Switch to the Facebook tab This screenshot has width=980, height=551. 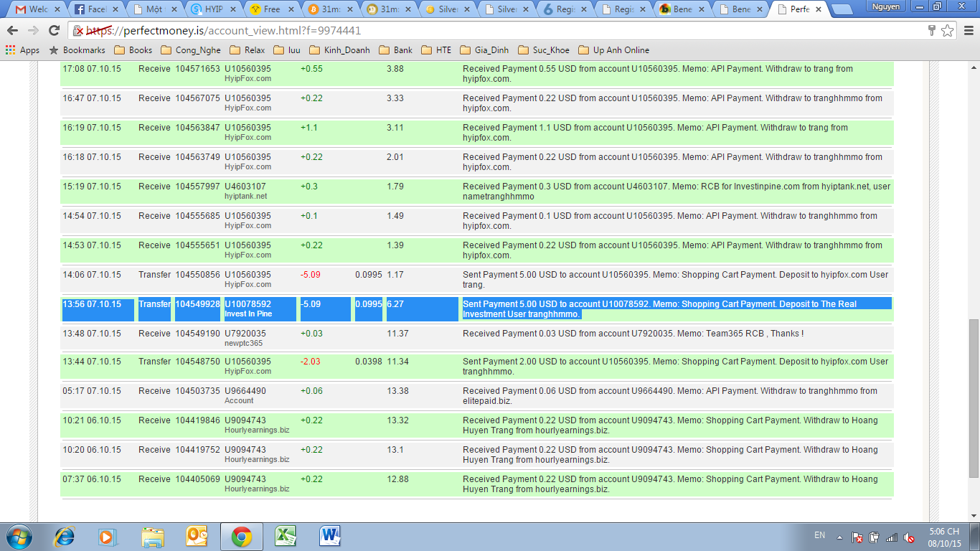[91, 10]
